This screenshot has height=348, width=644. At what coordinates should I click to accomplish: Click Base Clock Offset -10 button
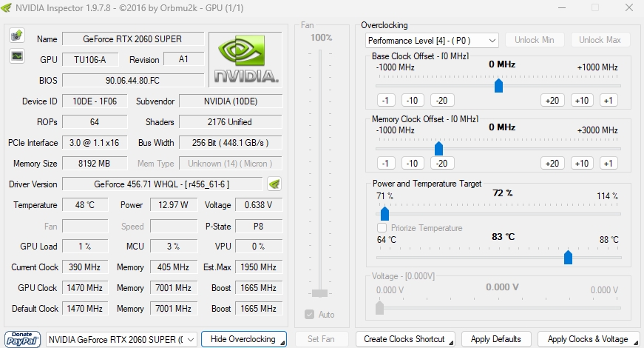pos(412,101)
